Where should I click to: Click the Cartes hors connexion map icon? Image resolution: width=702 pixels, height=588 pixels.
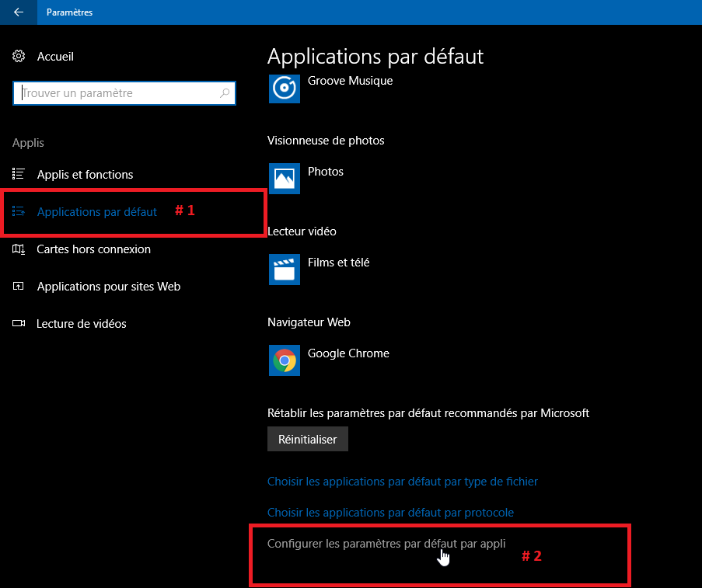pyautogui.click(x=19, y=249)
